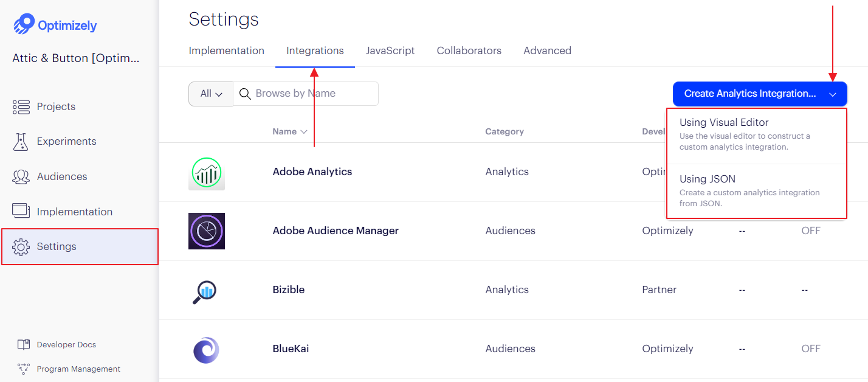This screenshot has height=382, width=868.
Task: Click the Program Management icon
Action: click(24, 369)
